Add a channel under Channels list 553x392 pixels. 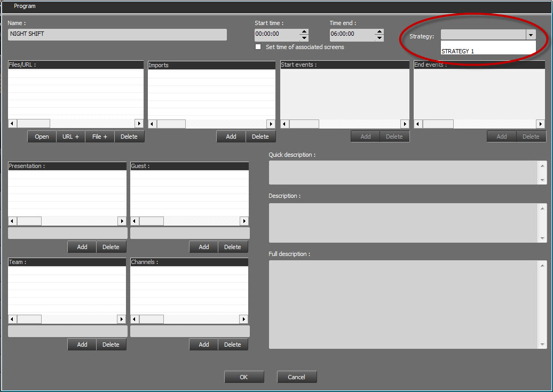204,345
